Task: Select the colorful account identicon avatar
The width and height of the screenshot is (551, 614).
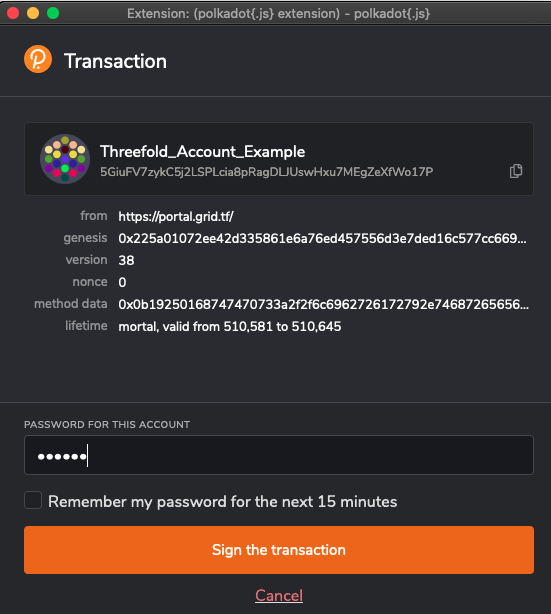Action: click(x=65, y=159)
